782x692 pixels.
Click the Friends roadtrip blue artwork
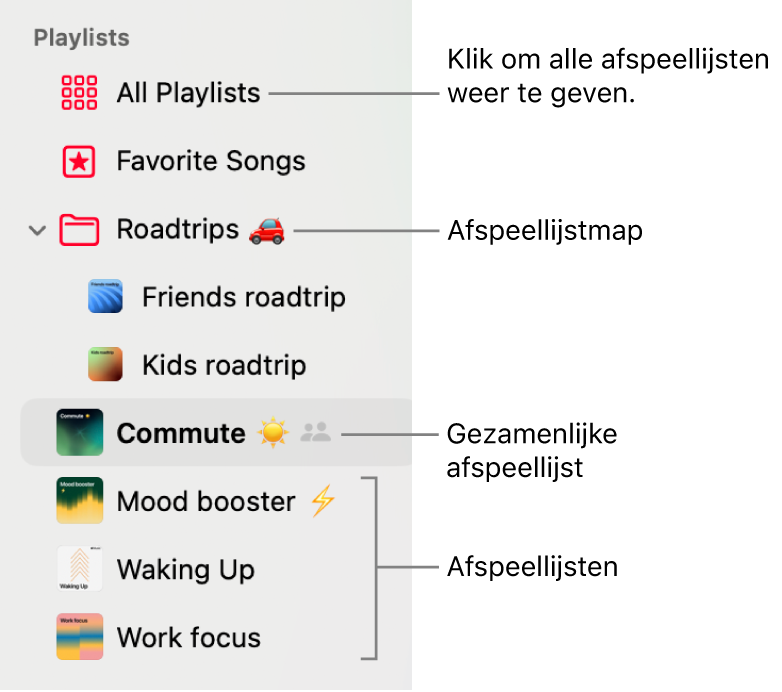(105, 296)
